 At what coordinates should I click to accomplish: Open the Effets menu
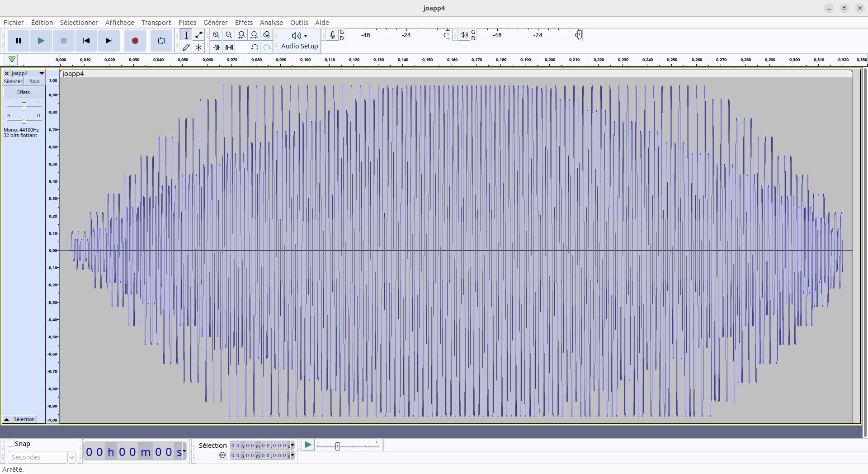point(243,23)
